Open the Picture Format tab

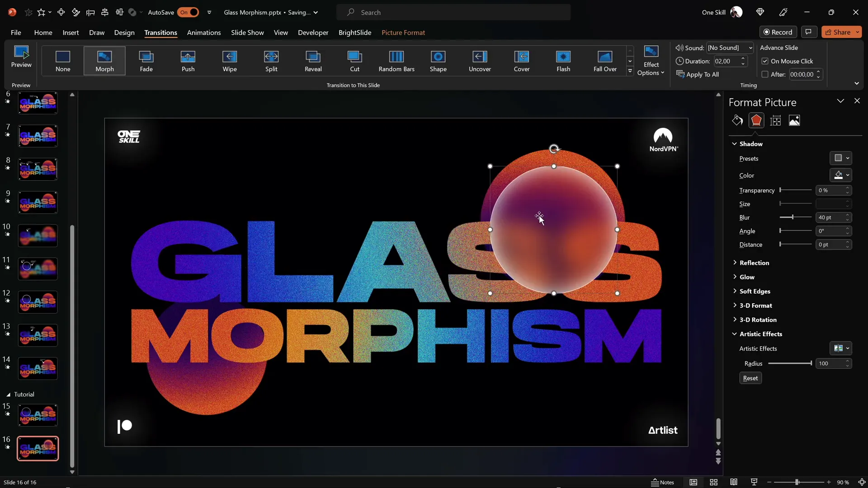point(403,33)
